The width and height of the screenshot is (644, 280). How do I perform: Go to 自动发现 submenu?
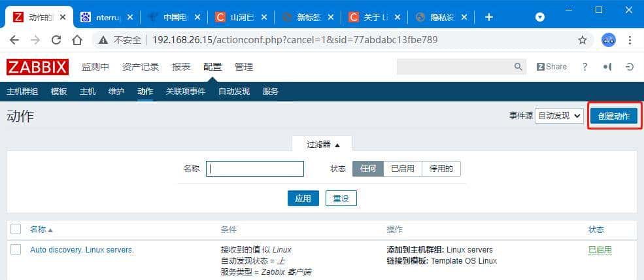(233, 92)
